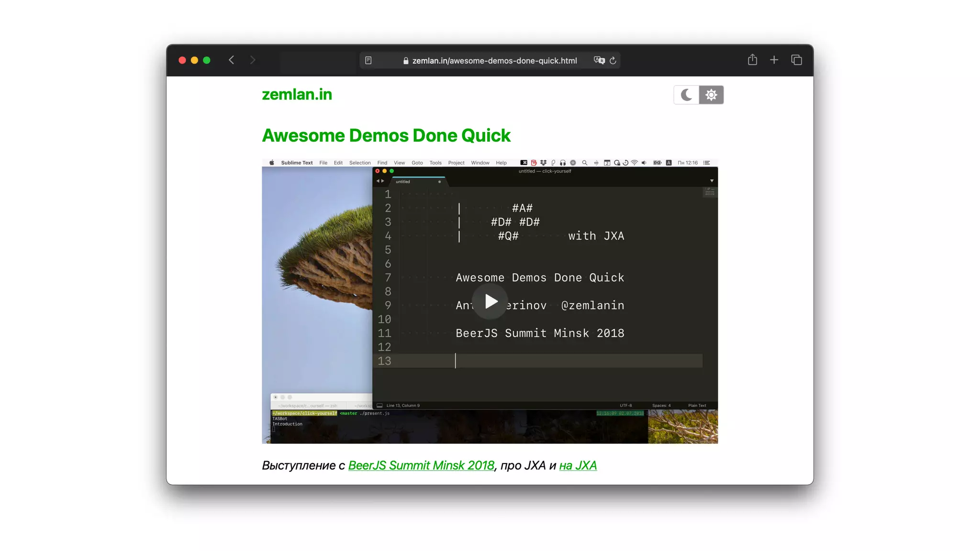Click the translate page icon
Screen dimensions: 980x551
click(x=599, y=60)
